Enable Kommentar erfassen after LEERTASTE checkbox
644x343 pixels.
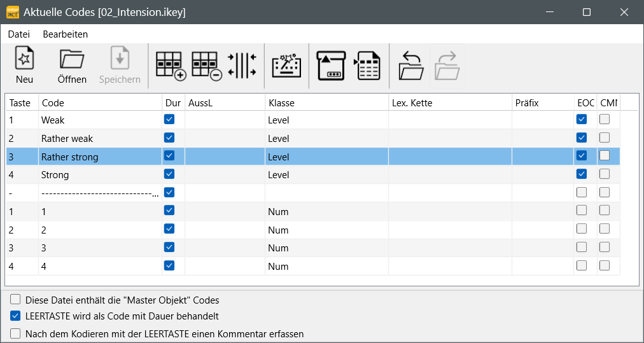(x=15, y=333)
